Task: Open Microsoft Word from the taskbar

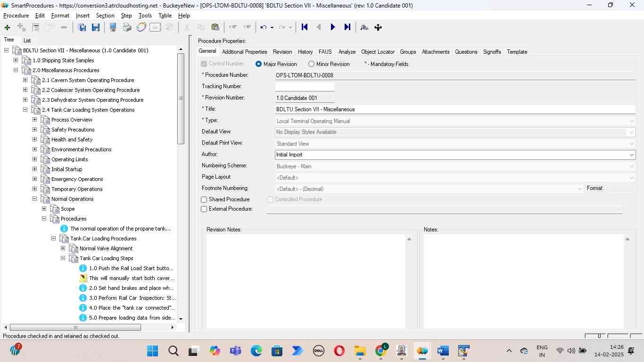Action: (x=443, y=351)
